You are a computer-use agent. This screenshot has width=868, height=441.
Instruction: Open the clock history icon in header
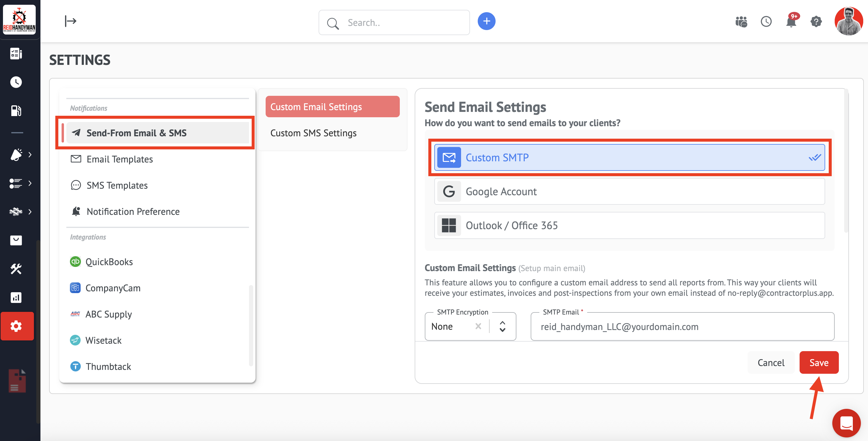[766, 22]
